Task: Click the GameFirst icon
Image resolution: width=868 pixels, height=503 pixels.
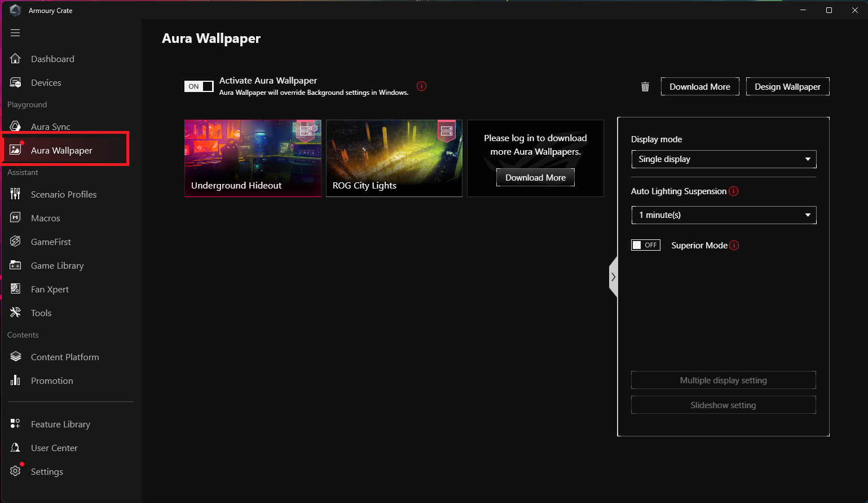Action: click(15, 242)
